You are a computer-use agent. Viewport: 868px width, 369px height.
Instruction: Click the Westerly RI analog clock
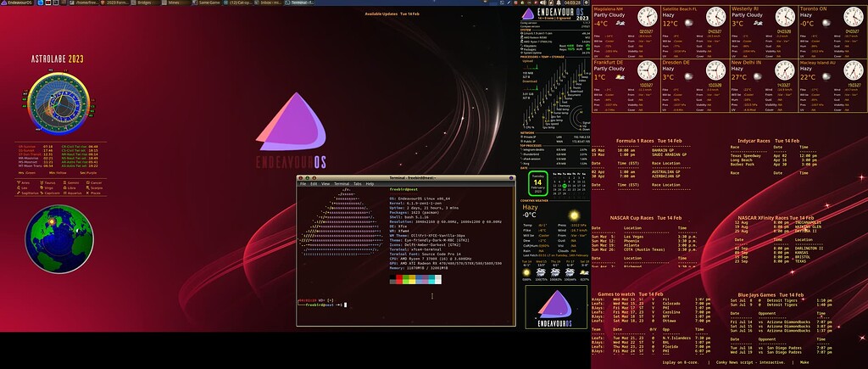784,17
